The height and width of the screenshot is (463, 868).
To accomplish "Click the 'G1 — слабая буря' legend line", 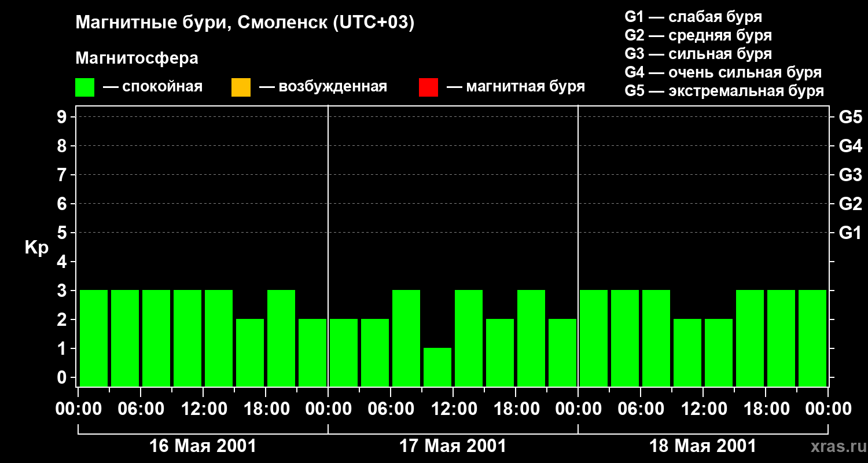I will (693, 17).
